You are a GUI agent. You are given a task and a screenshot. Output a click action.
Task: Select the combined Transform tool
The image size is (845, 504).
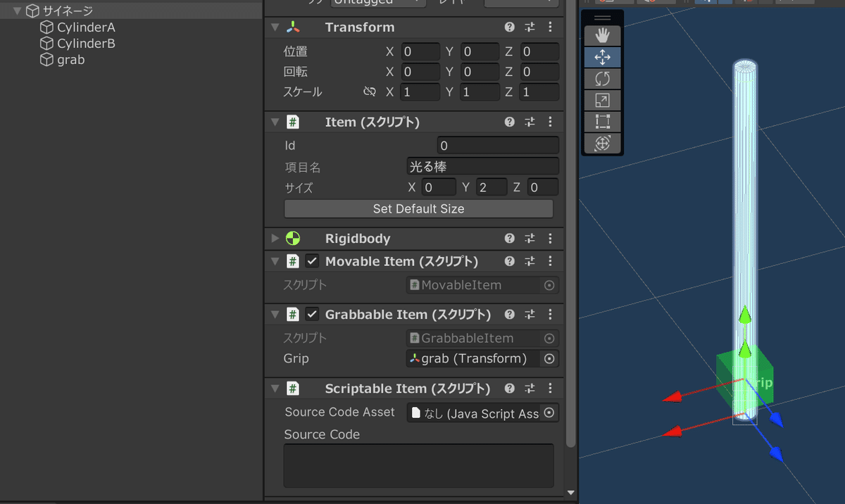(x=603, y=143)
